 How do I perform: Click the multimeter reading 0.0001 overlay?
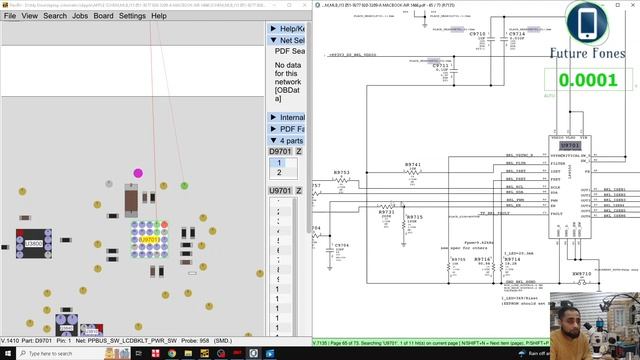(x=588, y=80)
